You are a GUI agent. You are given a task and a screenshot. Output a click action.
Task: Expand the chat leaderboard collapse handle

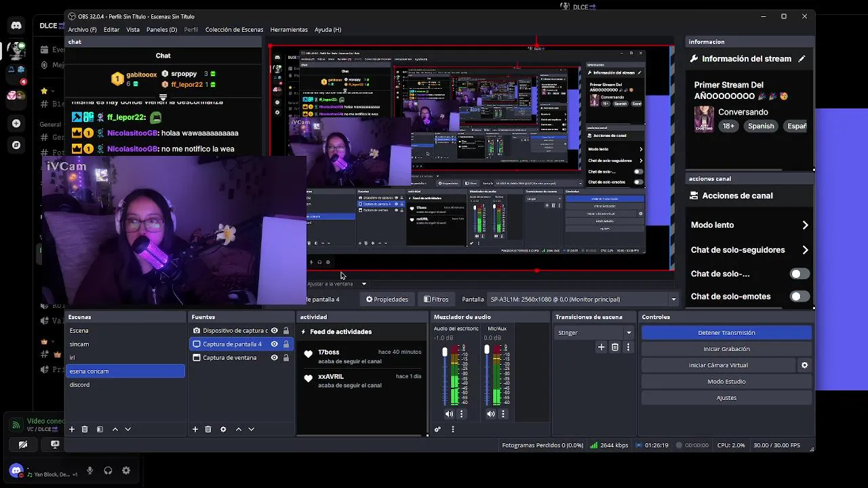point(163,98)
